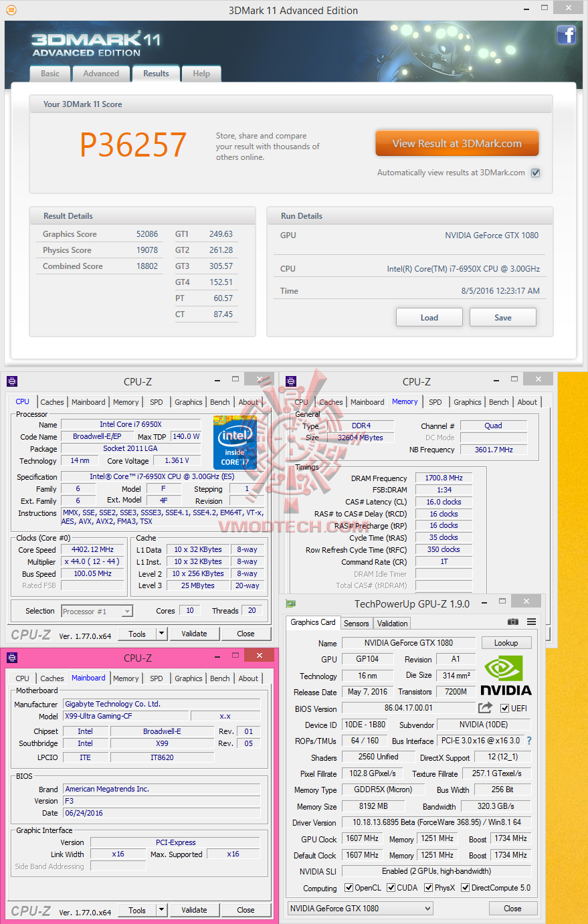This screenshot has width=588, height=924.
Task: Toggle the OpenCL checkbox
Action: point(349,888)
